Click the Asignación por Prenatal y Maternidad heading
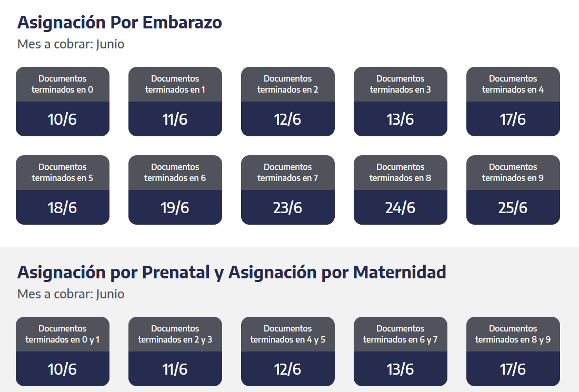 coord(232,273)
